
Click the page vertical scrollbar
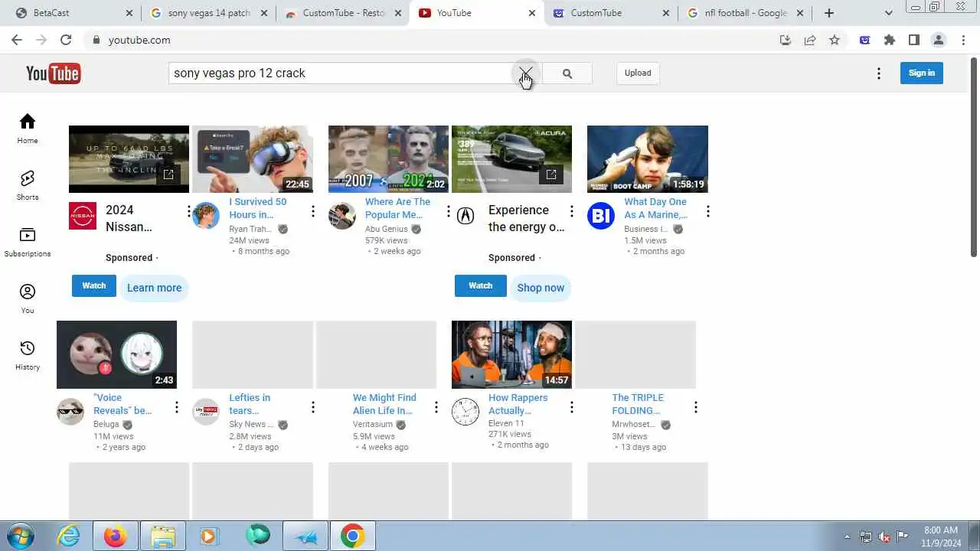(974, 157)
